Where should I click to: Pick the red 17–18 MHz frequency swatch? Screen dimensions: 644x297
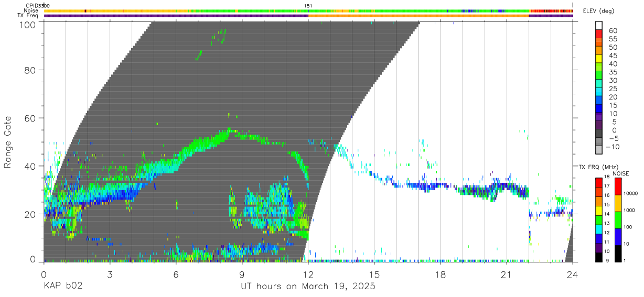[599, 183]
